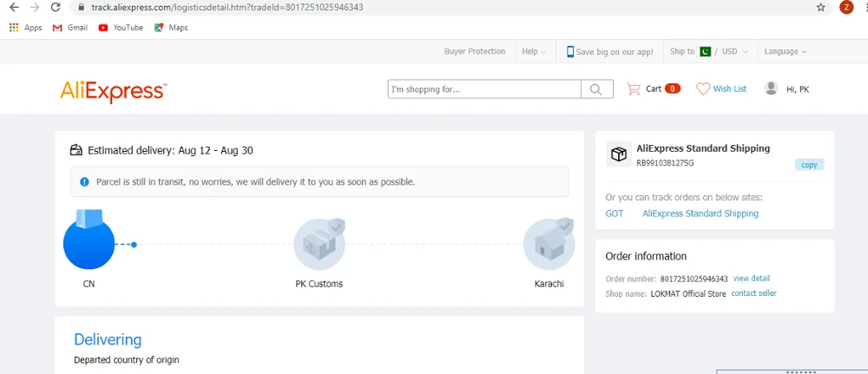This screenshot has height=374, width=868.
Task: Click the Delivering status heading
Action: [108, 339]
